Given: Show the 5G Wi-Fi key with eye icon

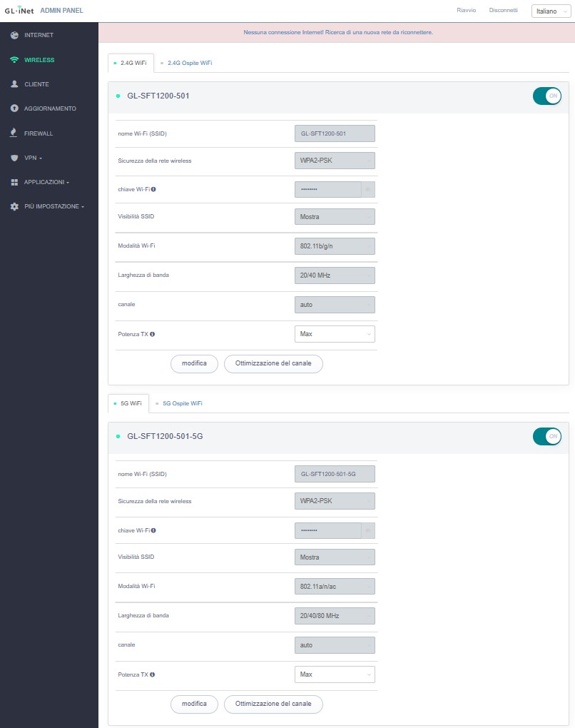Looking at the screenshot, I should [x=368, y=530].
